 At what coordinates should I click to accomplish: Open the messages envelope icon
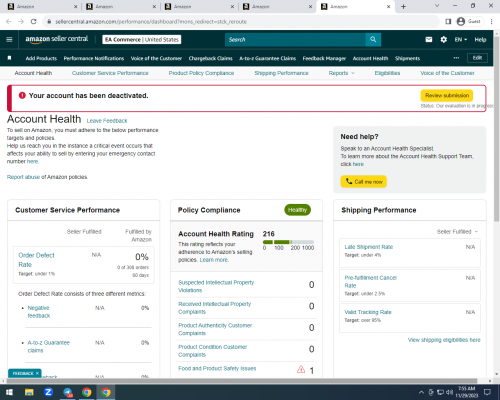click(x=429, y=39)
